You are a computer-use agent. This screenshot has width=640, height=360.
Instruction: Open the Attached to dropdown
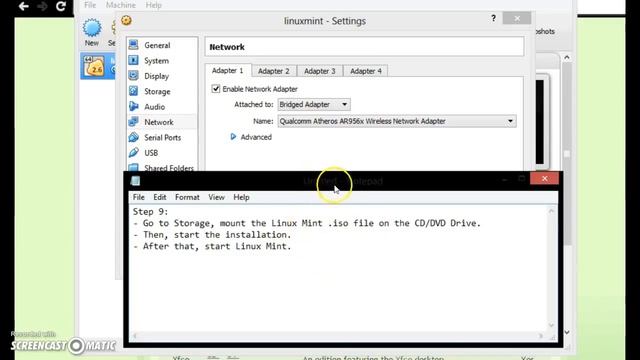313,104
